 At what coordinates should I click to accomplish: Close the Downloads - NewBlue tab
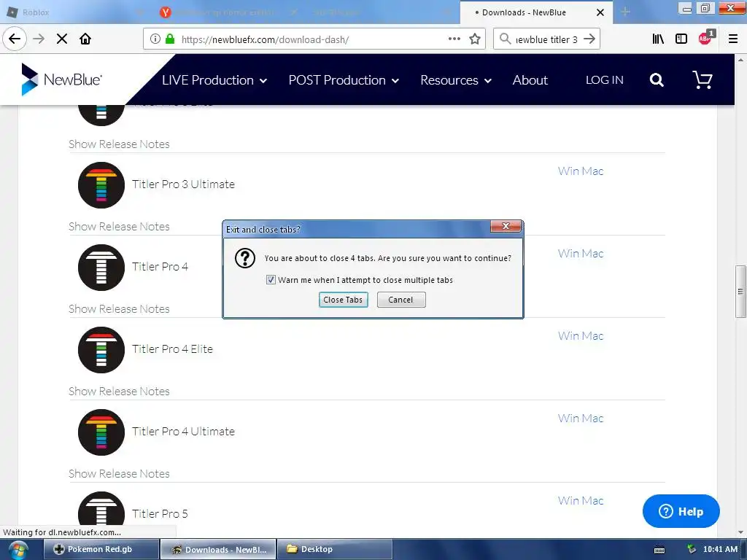[600, 12]
